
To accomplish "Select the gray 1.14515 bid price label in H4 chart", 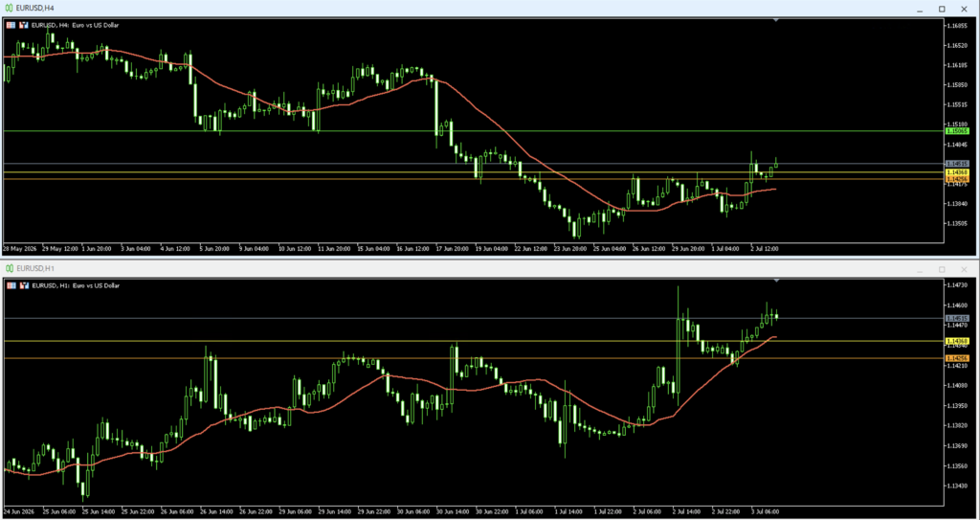I will [x=957, y=164].
